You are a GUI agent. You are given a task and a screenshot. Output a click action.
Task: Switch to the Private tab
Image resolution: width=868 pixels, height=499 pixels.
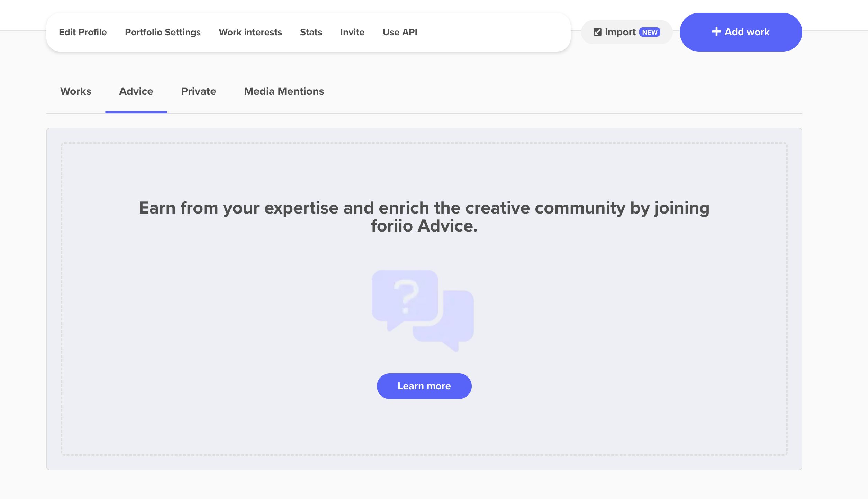pyautogui.click(x=198, y=91)
